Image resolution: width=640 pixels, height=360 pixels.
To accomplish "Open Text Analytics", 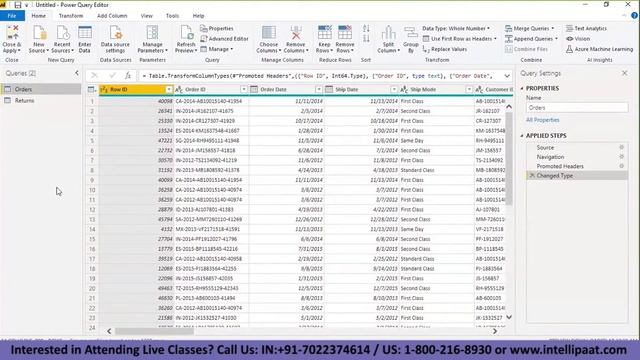I will point(586,29).
